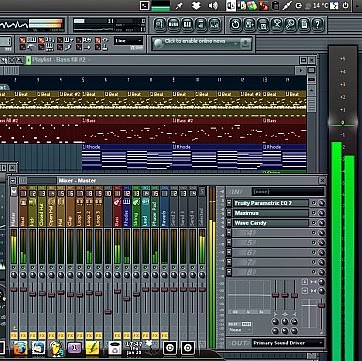
Task: Open slot menu arrow for Fruity Parametric EQ 2
Action: [x=229, y=203]
